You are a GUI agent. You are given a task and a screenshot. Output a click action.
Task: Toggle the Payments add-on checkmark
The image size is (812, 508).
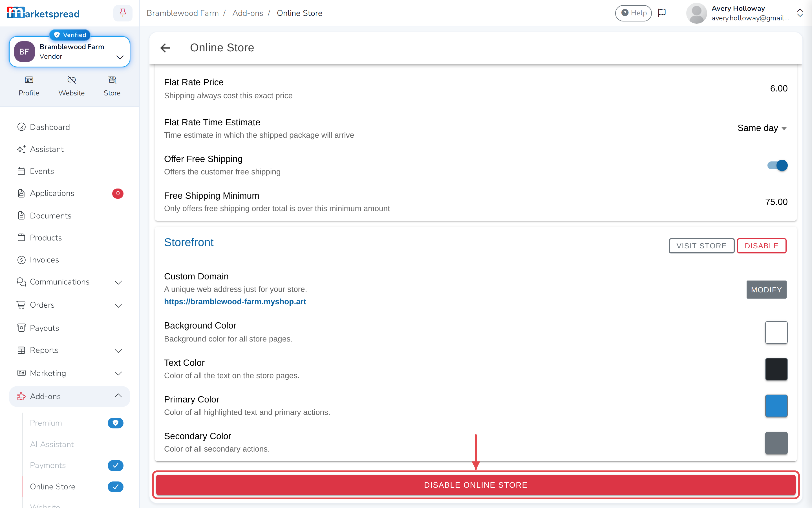(x=115, y=465)
